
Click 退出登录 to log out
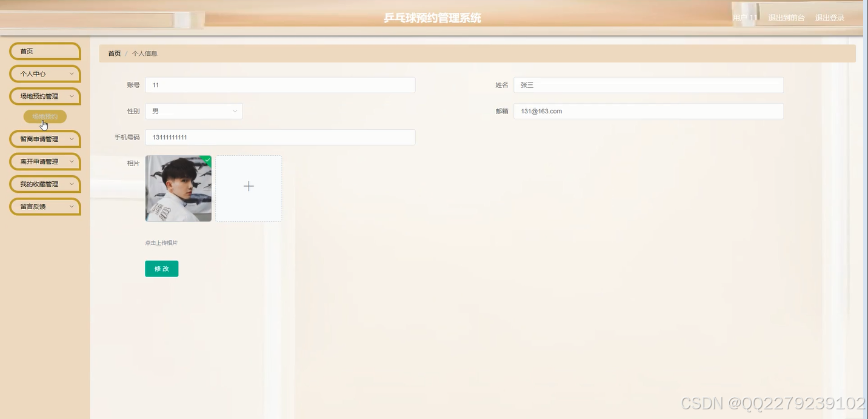(x=829, y=18)
